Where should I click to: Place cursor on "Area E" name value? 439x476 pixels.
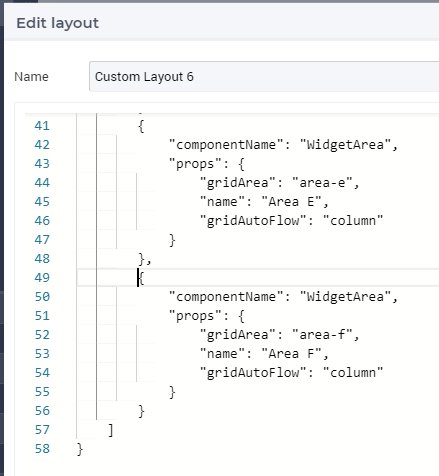[292, 202]
